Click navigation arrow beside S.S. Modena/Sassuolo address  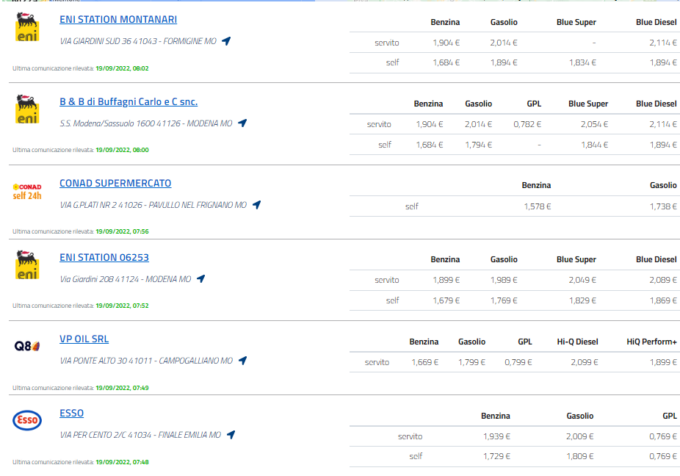[242, 123]
